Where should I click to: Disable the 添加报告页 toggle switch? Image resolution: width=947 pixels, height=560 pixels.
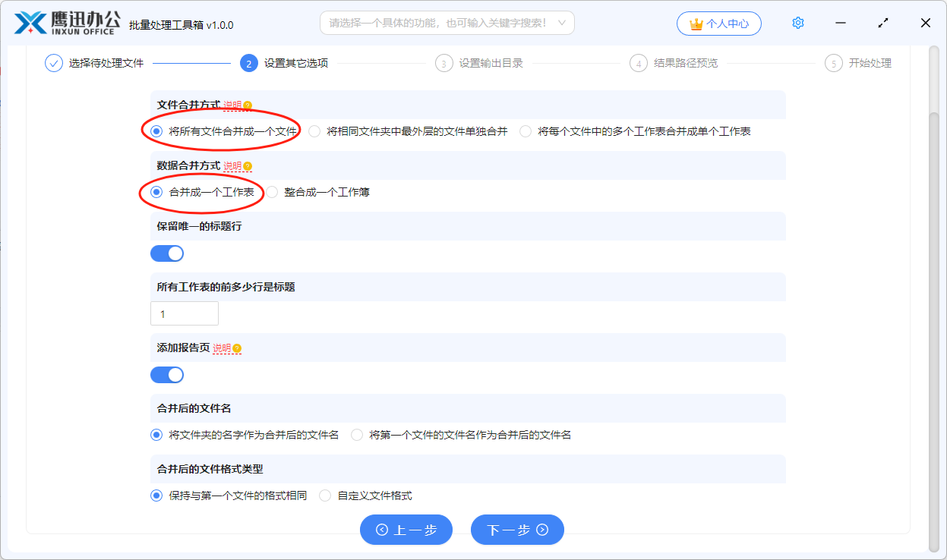click(x=167, y=375)
